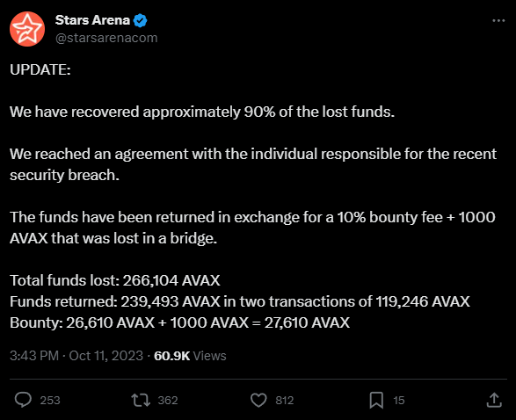Click the Bounty 27,610 AVAX line

[179, 322]
